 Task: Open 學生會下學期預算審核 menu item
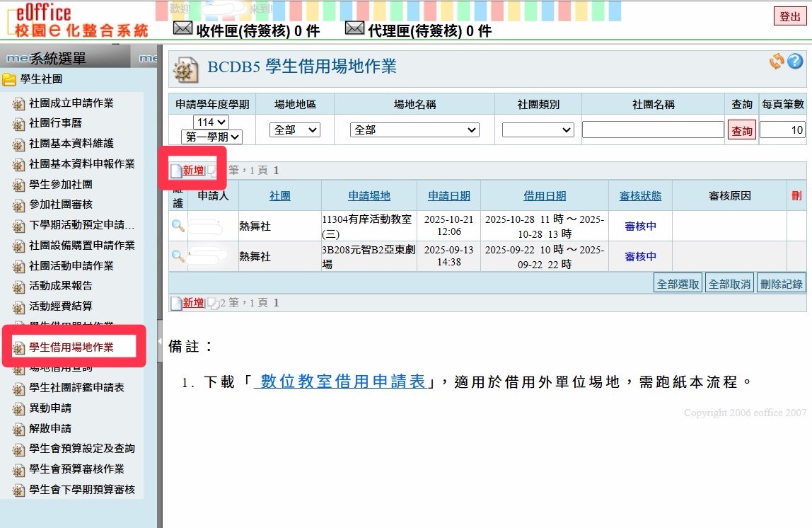pyautogui.click(x=82, y=490)
